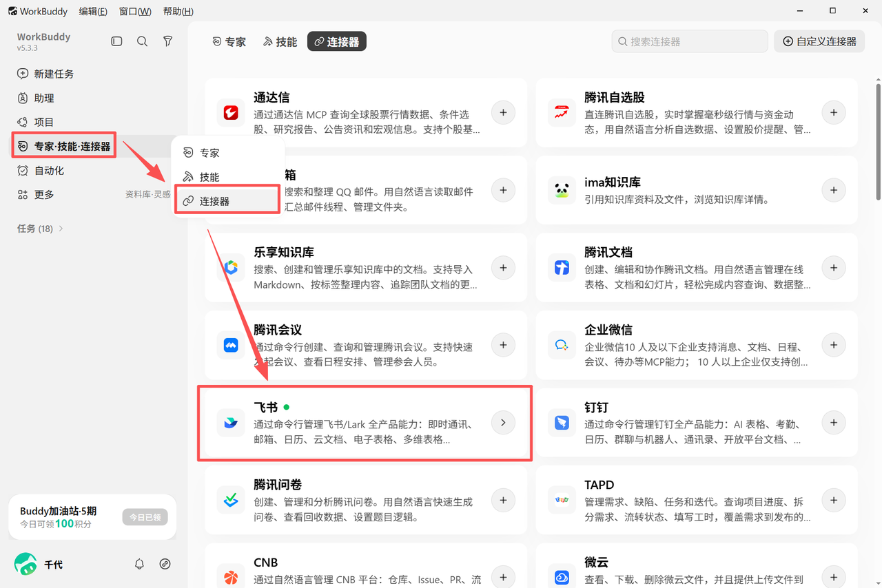Add the TAPD connector
Image resolution: width=882 pixels, height=588 pixels.
pyautogui.click(x=834, y=500)
